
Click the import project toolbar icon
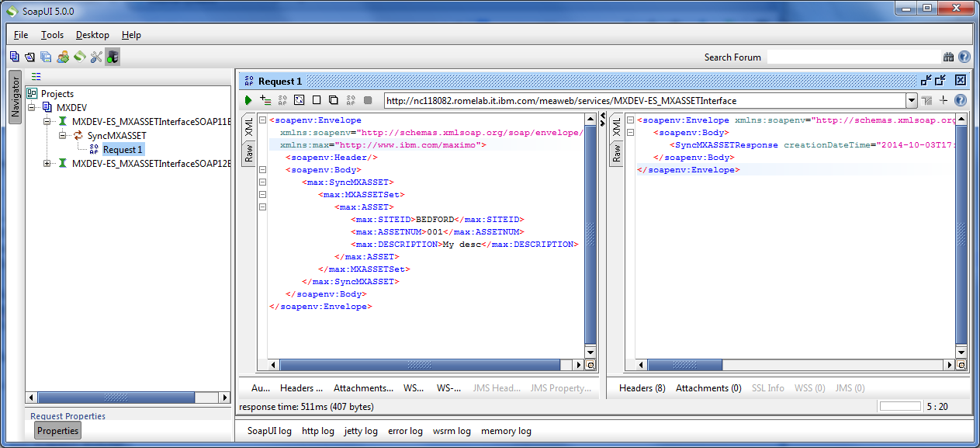tap(29, 57)
